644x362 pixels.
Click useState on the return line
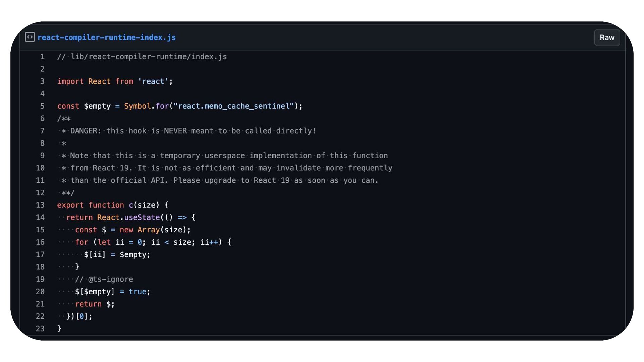(x=142, y=218)
